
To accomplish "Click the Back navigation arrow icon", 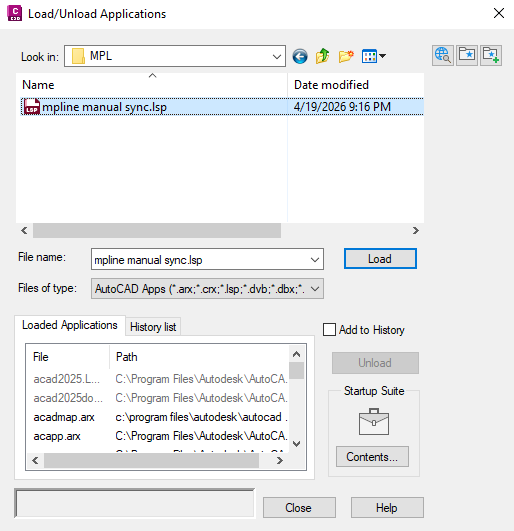I will point(300,56).
